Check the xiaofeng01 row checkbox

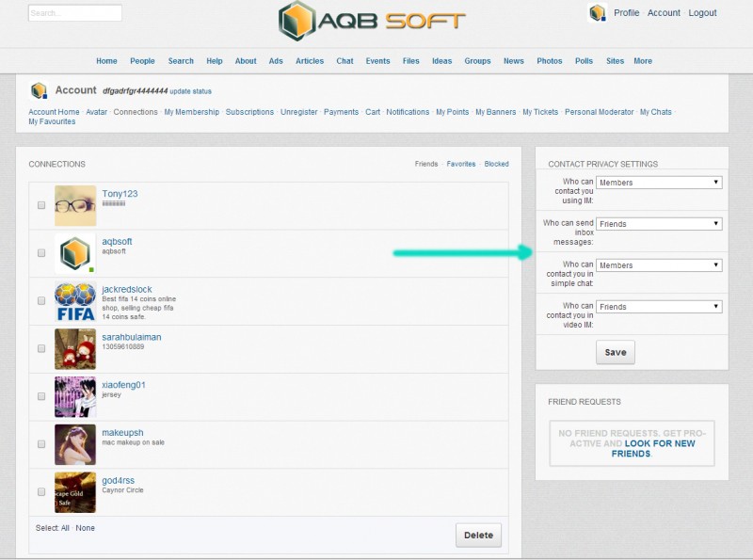[x=41, y=396]
